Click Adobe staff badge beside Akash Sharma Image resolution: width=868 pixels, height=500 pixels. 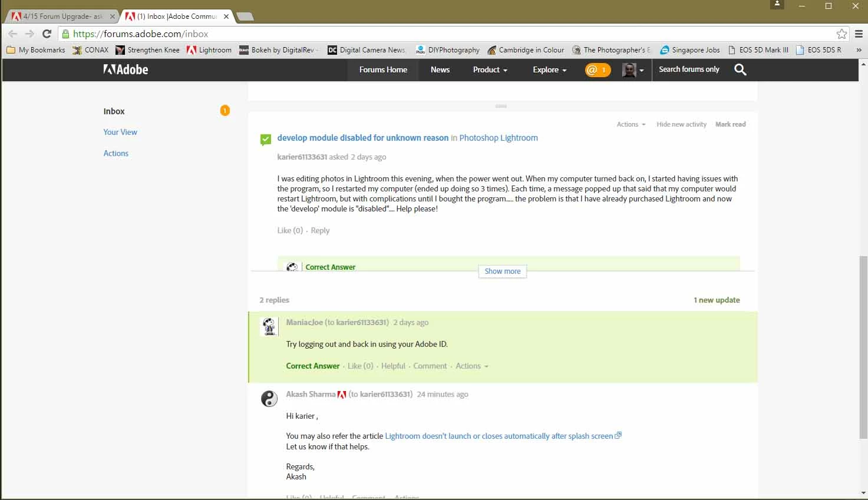342,395
